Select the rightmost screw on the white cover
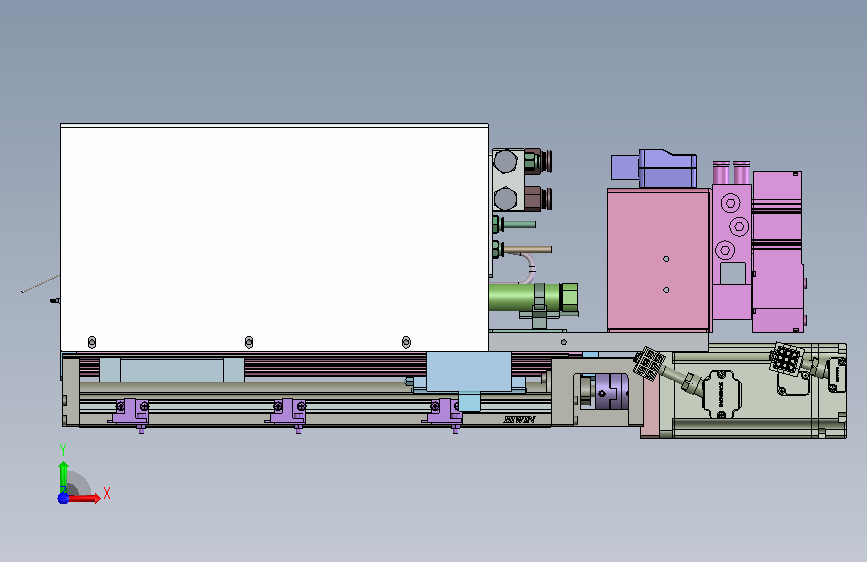 coord(406,342)
